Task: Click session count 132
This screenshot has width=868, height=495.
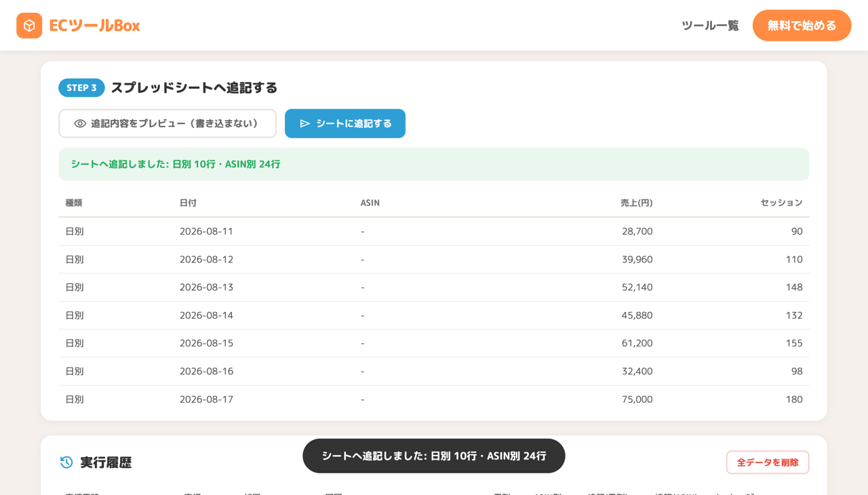Action: tap(794, 315)
